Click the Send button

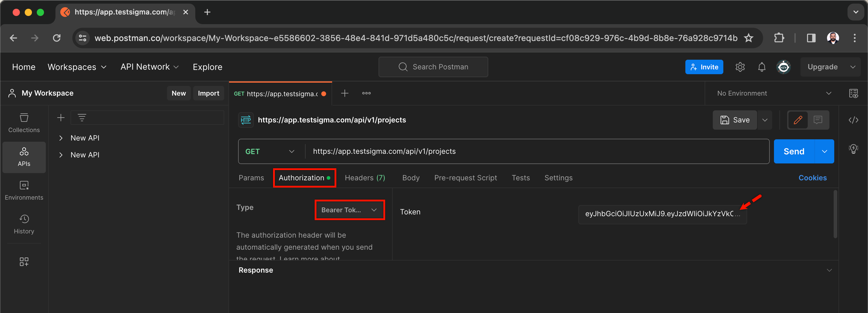click(794, 151)
